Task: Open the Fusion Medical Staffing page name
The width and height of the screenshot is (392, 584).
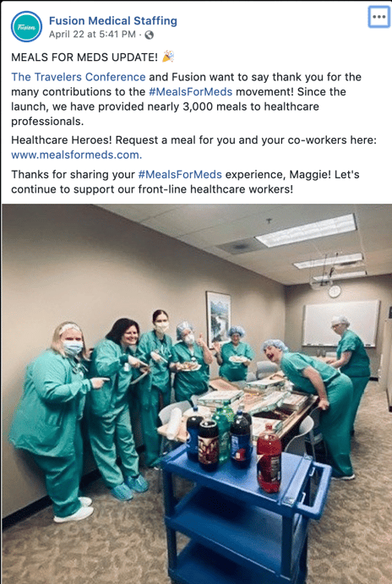Action: point(113,20)
